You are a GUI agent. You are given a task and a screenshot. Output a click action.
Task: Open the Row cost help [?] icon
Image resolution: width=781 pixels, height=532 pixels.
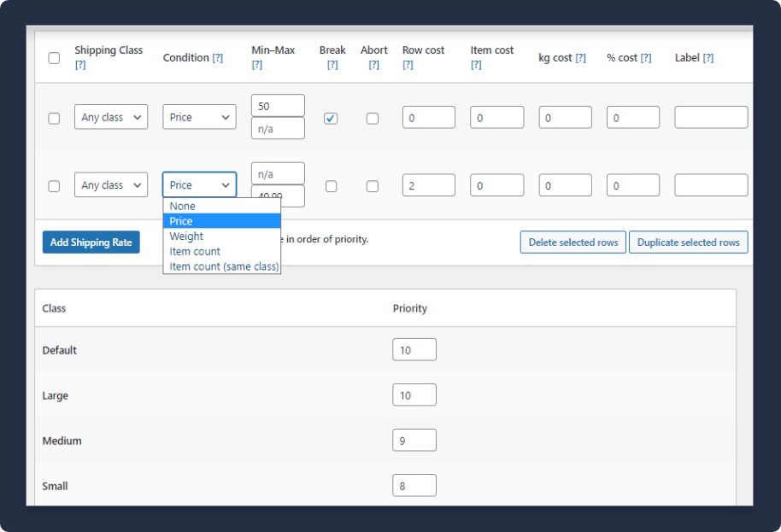coord(408,65)
